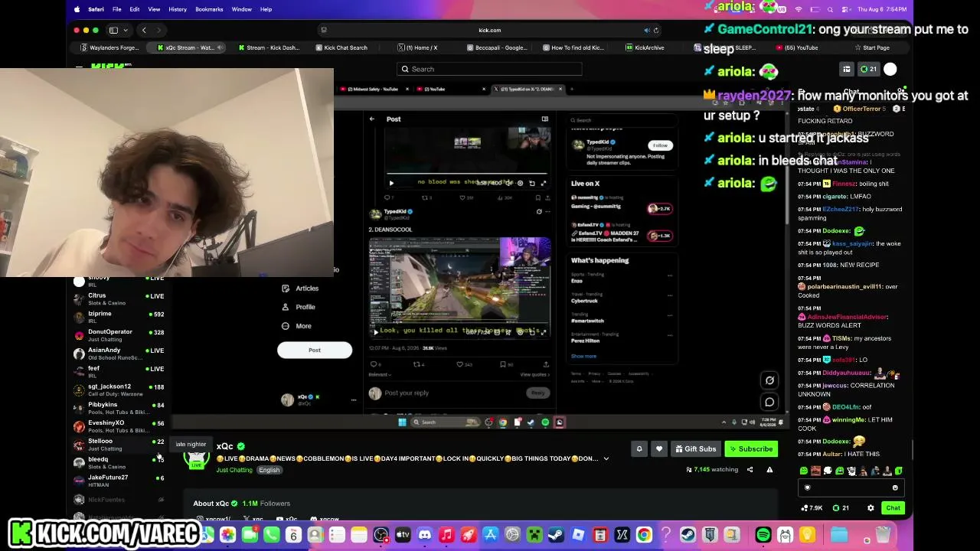This screenshot has width=980, height=551.
Task: Follow TypedKid on X
Action: click(x=659, y=145)
